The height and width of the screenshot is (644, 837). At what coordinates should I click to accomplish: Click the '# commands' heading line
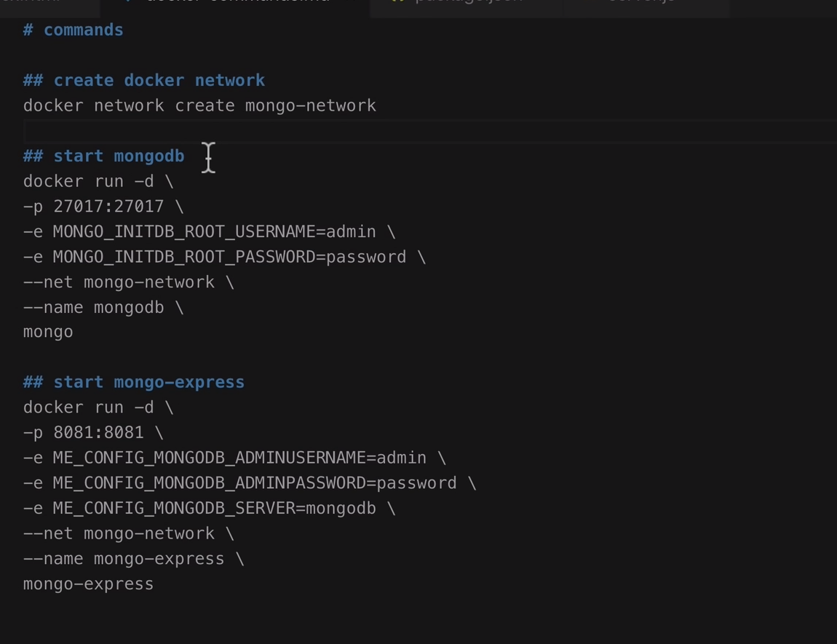tap(73, 30)
